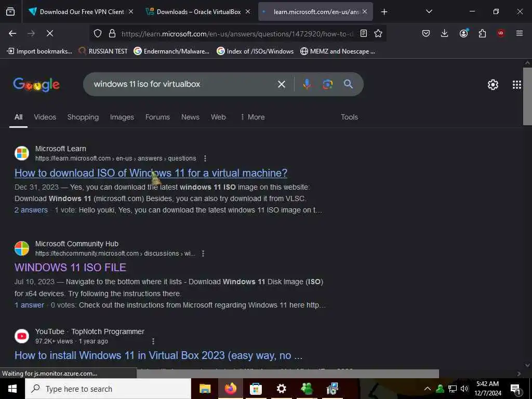This screenshot has width=532, height=399.
Task: Select the Forums search filter
Action: pyautogui.click(x=157, y=117)
